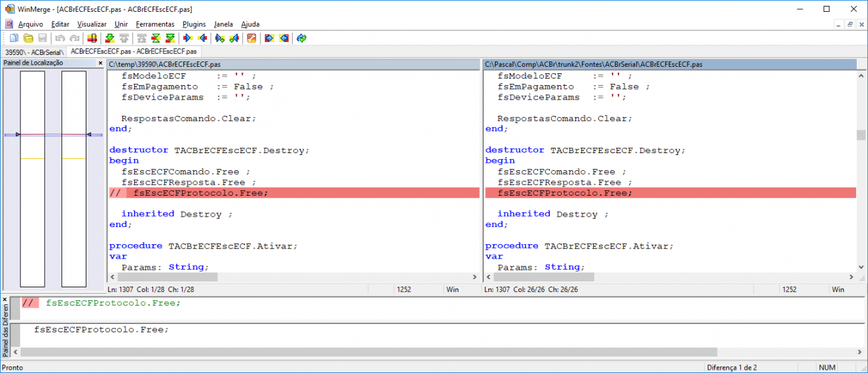Image resolution: width=868 pixels, height=373 pixels.
Task: Close the Painel das Diferenças pane
Action: pyautogui.click(x=5, y=299)
